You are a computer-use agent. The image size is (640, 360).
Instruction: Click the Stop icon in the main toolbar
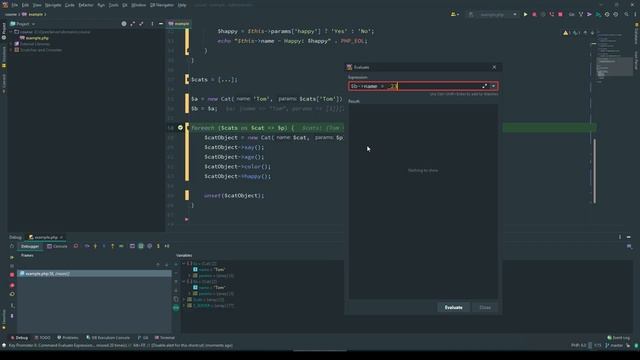pos(560,15)
